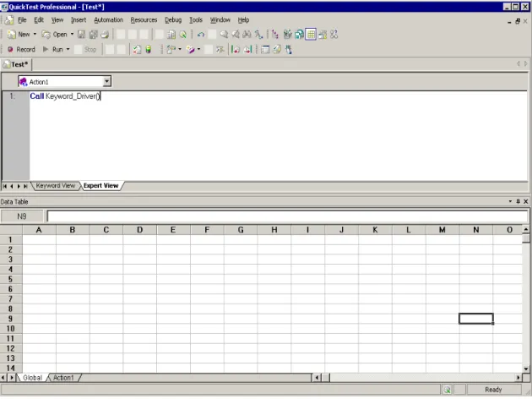Click the Start Transaction purple icon
This screenshot has height=399, width=532.
point(190,50)
